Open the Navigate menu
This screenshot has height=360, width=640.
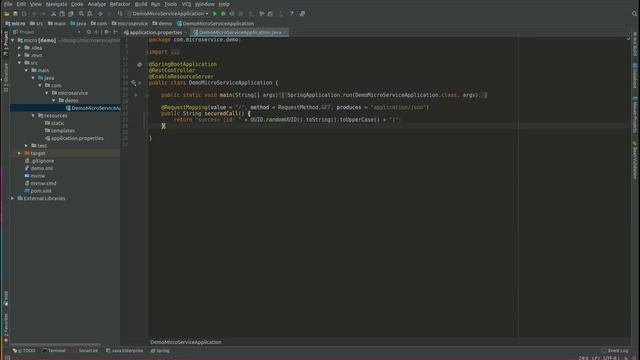click(56, 4)
